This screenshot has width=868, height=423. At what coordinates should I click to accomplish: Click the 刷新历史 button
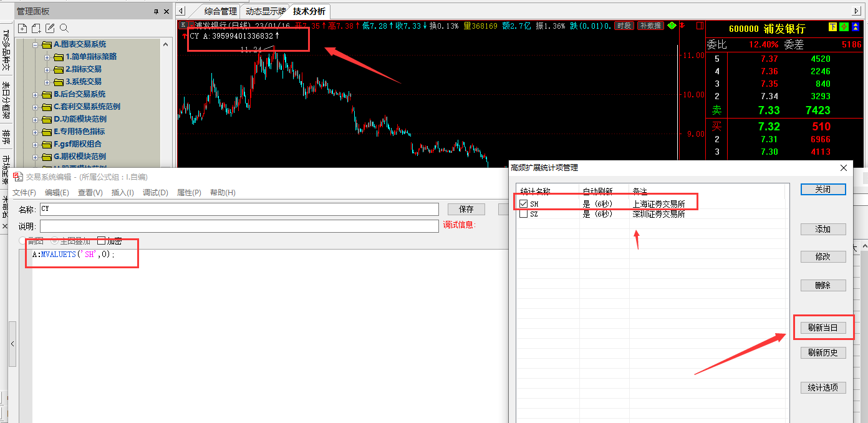[x=823, y=352]
